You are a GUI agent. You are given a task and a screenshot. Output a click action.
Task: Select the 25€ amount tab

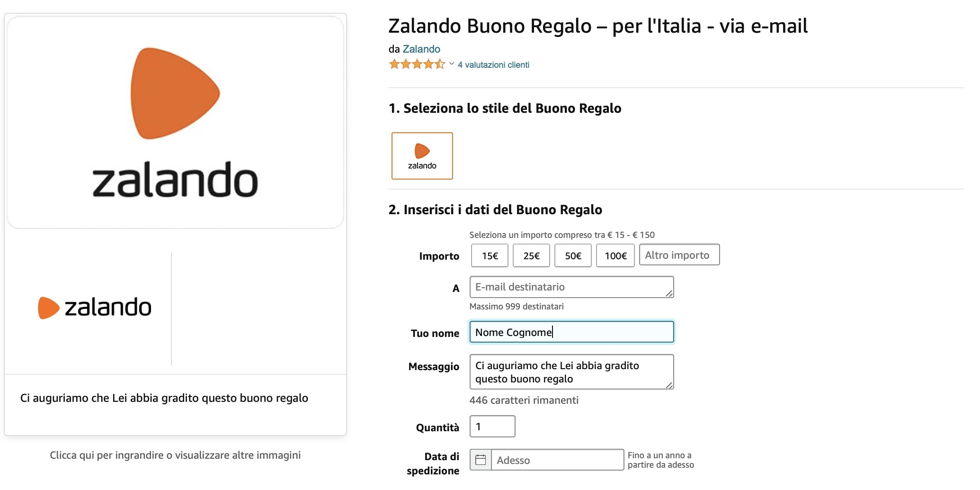(531, 255)
